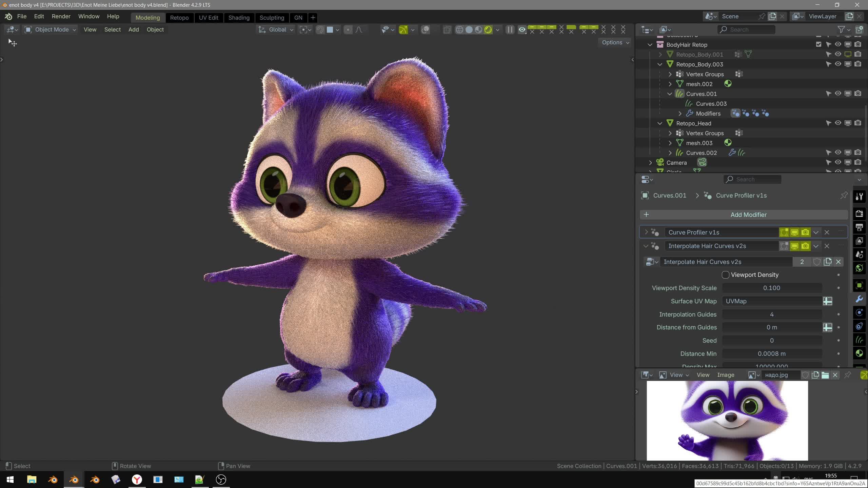Open the Render properties tab

859,213
